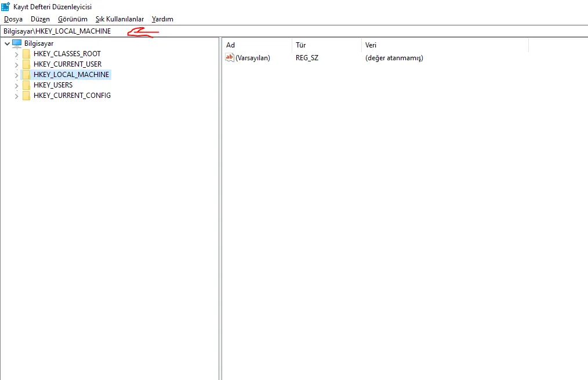Open the Dosya menu

(x=13, y=19)
